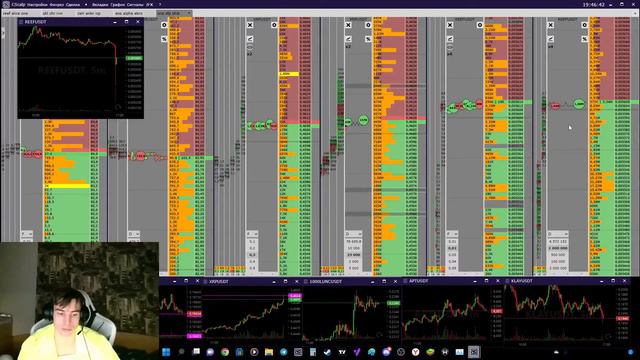
Task: Open the Вкладки menu
Action: (100, 4)
